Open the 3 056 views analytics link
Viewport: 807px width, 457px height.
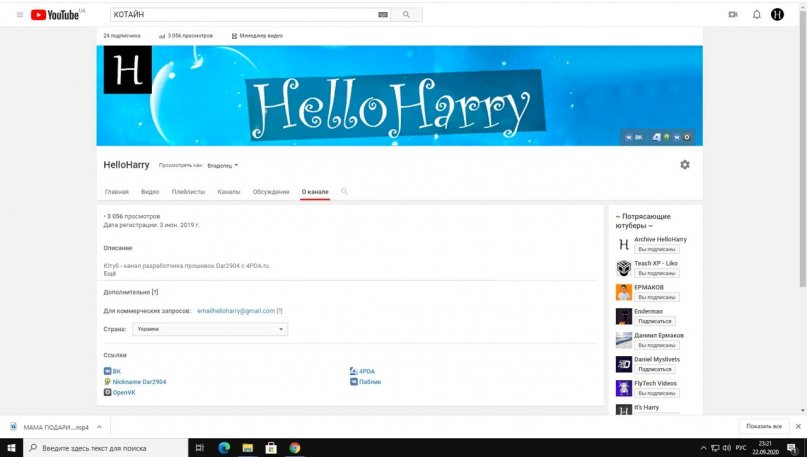tap(186, 36)
